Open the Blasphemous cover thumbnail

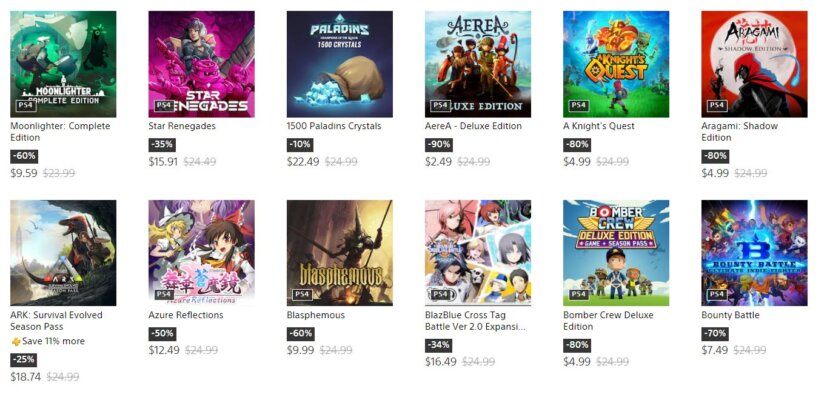[339, 253]
